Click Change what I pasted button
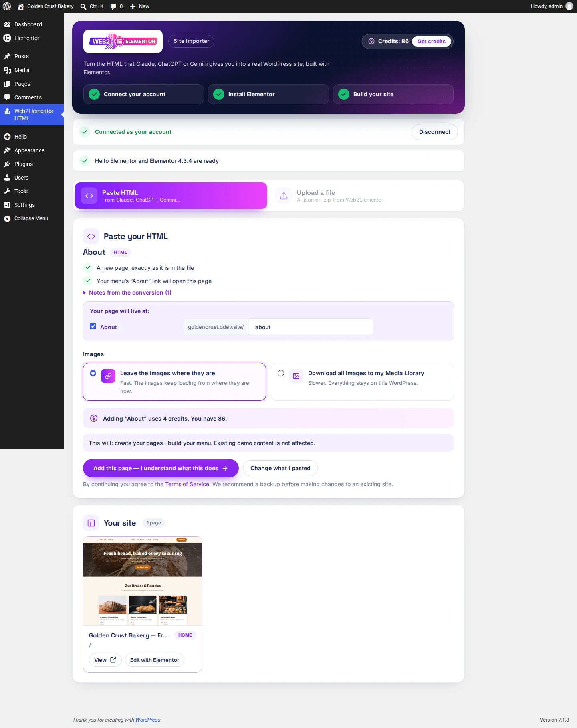The width and height of the screenshot is (577, 728). 280,468
